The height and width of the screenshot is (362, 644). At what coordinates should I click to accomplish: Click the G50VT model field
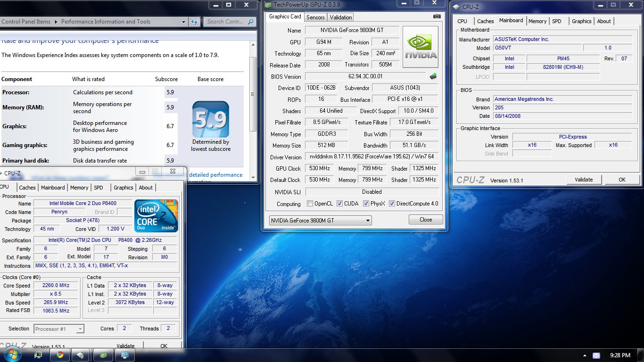point(537,48)
